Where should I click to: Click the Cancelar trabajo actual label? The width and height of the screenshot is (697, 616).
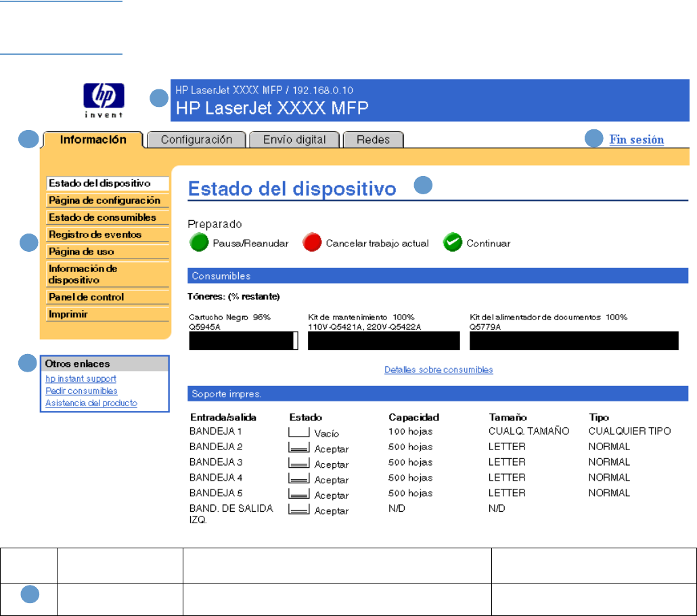coord(378,243)
